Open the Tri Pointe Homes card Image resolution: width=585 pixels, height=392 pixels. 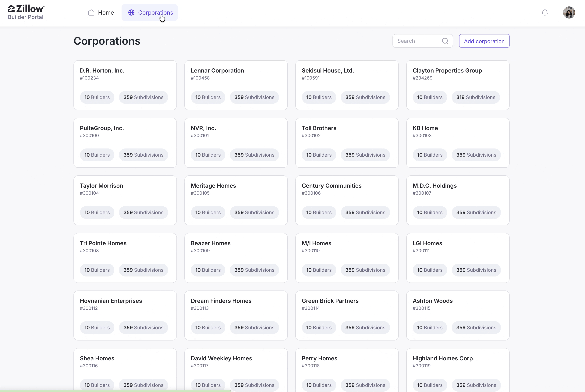[x=125, y=258]
